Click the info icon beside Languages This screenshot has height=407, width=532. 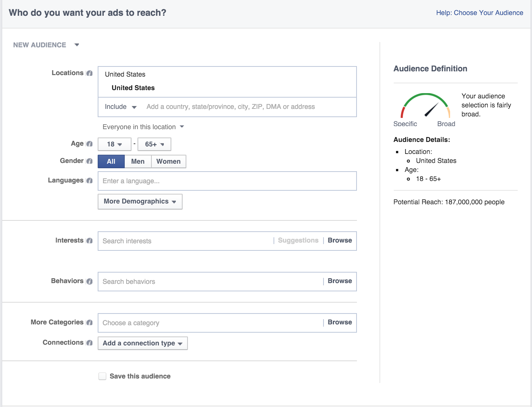(x=89, y=181)
